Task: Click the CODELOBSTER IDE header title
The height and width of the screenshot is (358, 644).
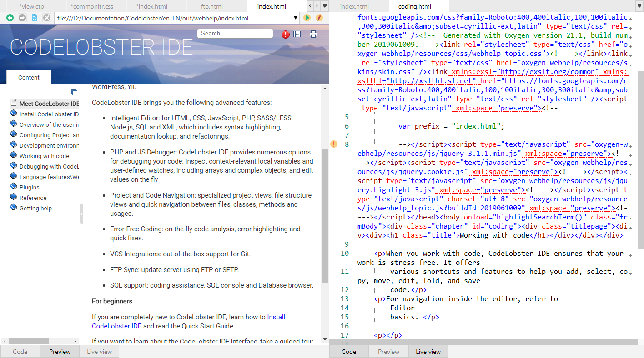Action: click(101, 47)
